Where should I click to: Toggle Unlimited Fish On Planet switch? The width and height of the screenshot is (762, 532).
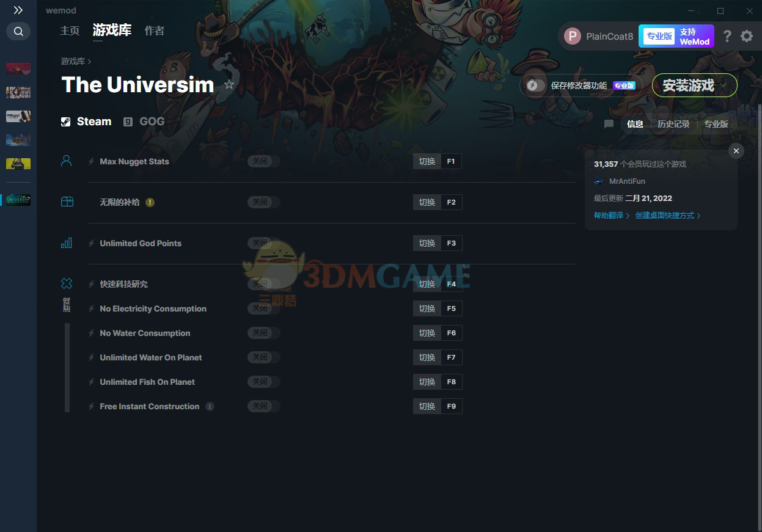263,382
